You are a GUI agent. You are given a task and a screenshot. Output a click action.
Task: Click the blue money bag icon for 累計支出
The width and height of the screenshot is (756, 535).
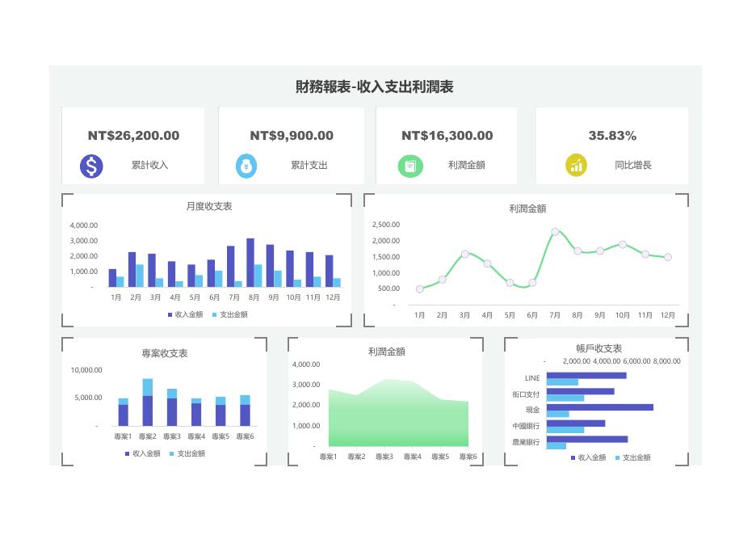[x=246, y=166]
